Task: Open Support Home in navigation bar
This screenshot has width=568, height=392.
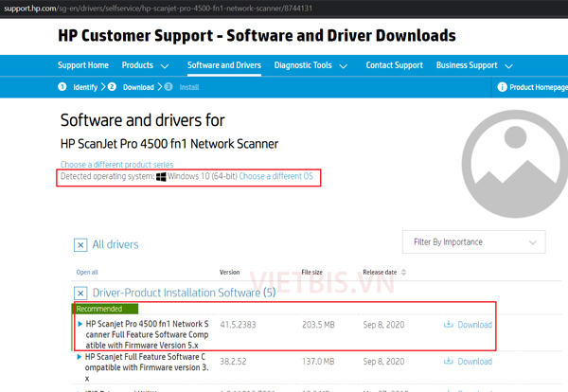Action: [83, 65]
